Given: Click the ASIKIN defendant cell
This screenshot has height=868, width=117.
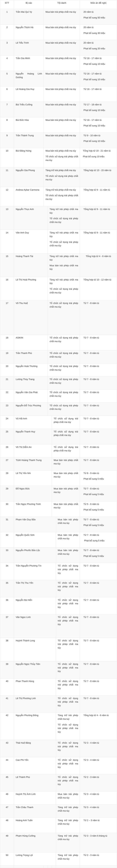Looking at the screenshot, I should point(31,342).
